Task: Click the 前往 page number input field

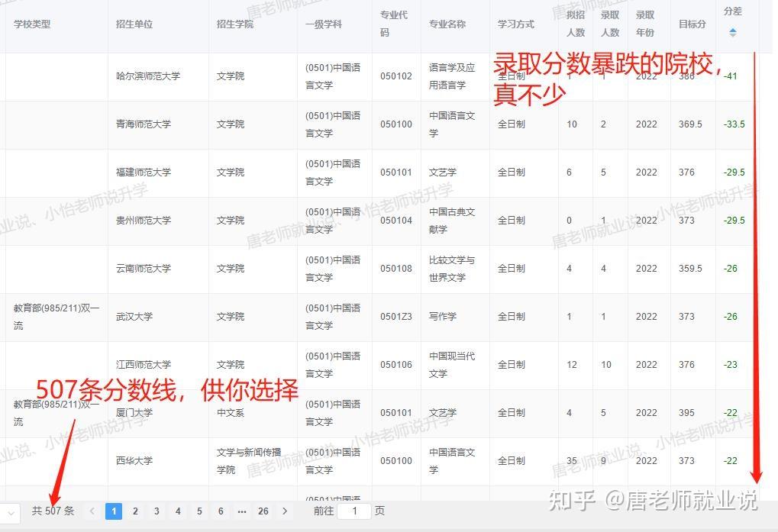Action: [354, 511]
